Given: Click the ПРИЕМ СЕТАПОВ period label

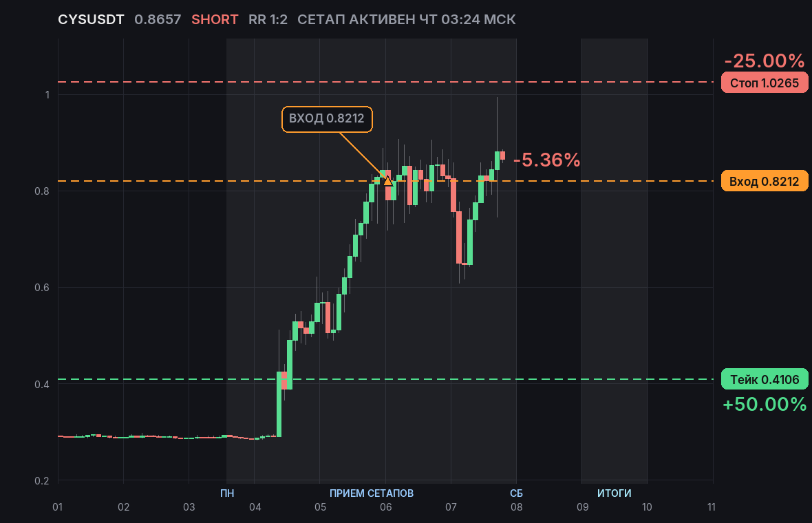Looking at the screenshot, I should point(372,493).
